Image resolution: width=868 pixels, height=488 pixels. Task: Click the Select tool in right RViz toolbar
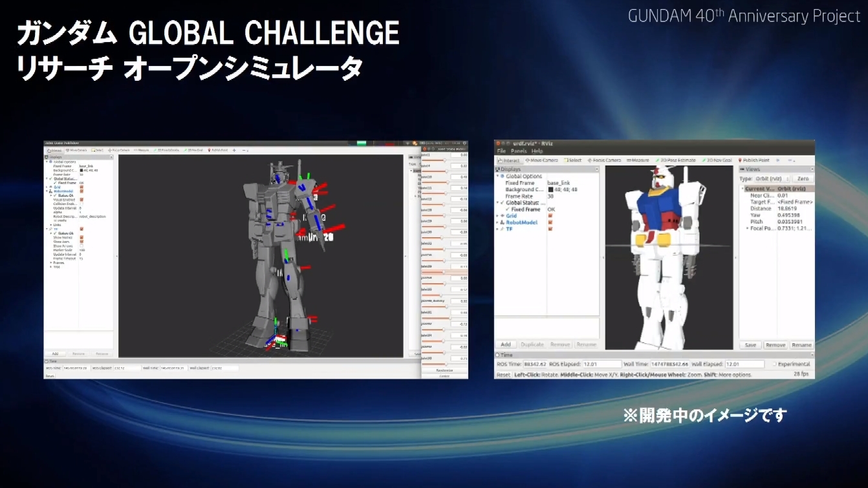[573, 160]
